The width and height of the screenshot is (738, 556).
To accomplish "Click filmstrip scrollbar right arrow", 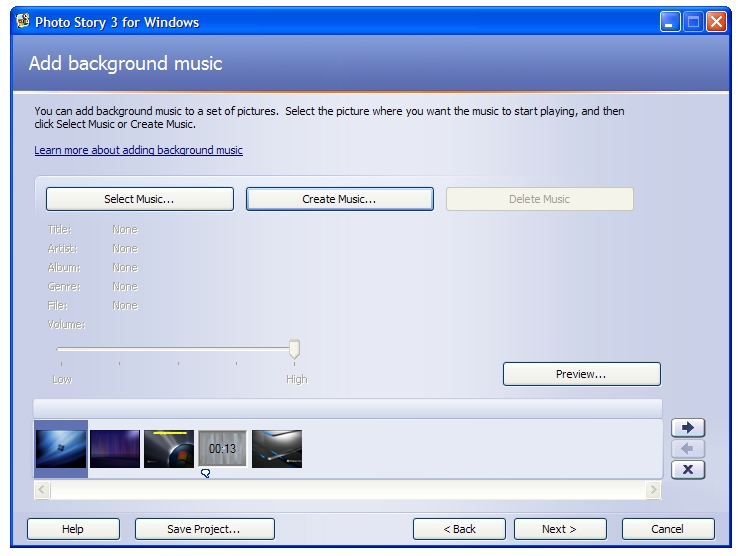I will 653,490.
